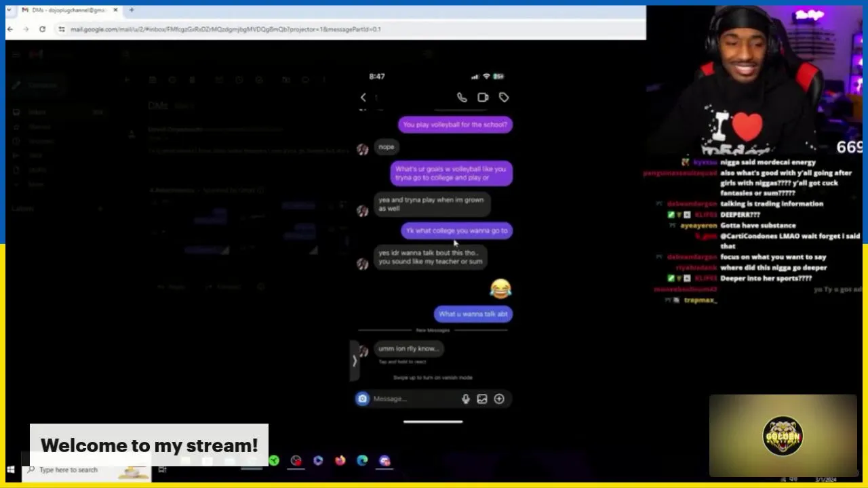Open a new browser tab
The height and width of the screenshot is (488, 868).
click(132, 10)
